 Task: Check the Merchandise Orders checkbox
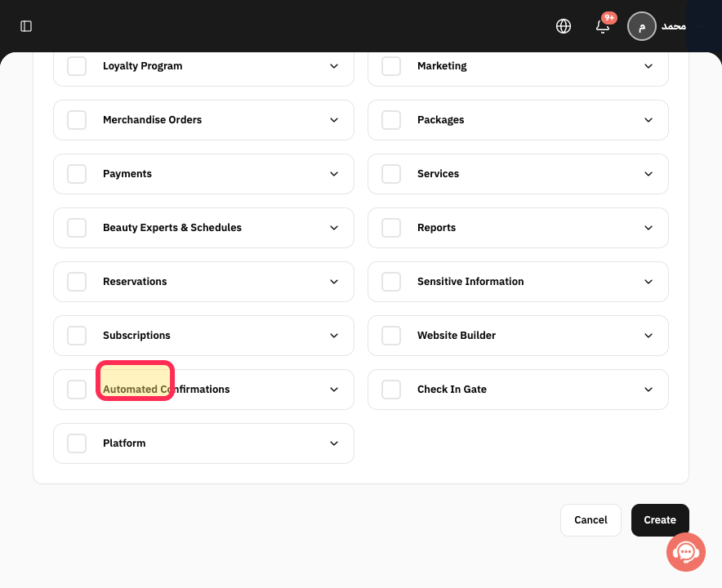click(x=77, y=120)
